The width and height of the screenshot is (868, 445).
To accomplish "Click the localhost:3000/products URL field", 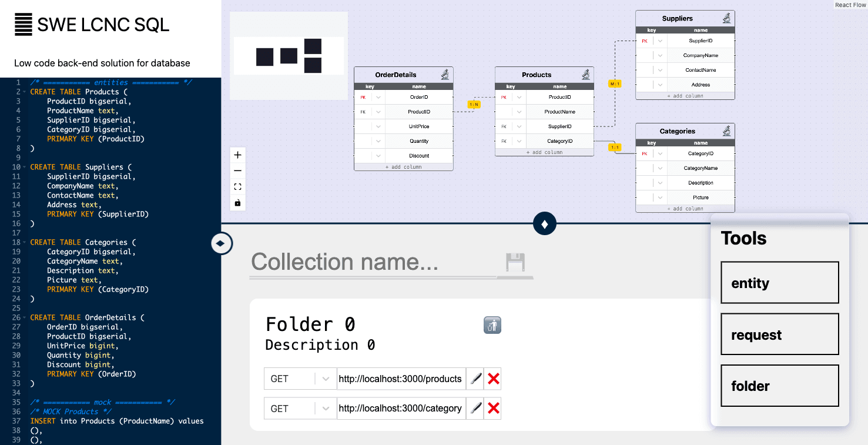I will 401,379.
